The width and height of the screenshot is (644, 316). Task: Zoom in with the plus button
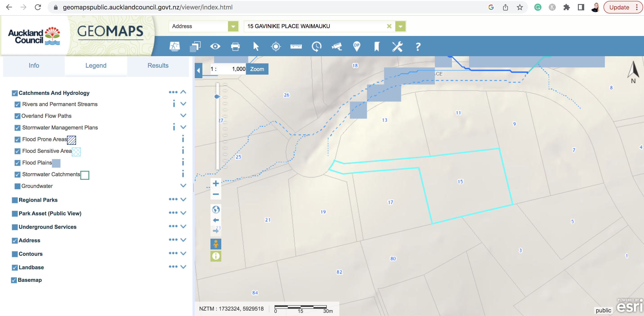click(216, 184)
